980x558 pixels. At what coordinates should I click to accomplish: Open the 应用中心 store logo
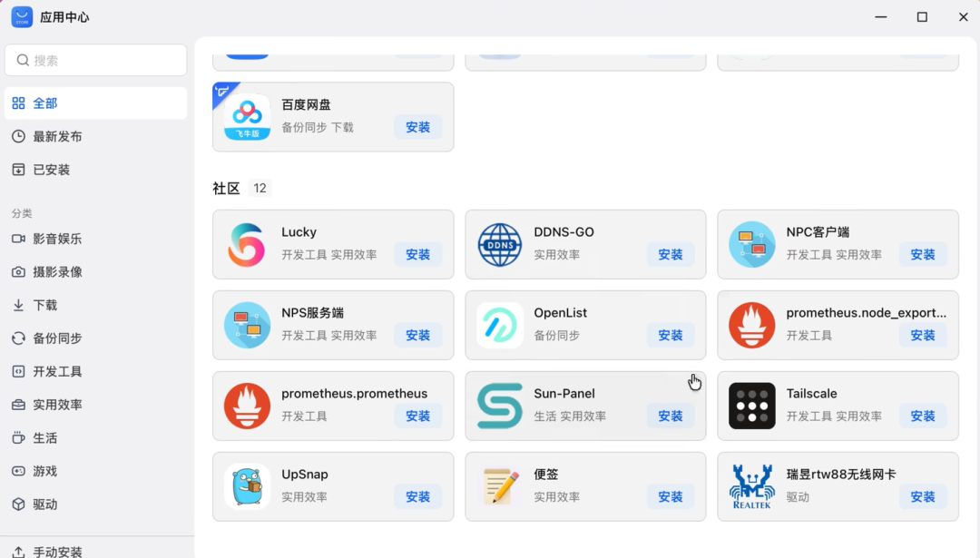pos(21,16)
